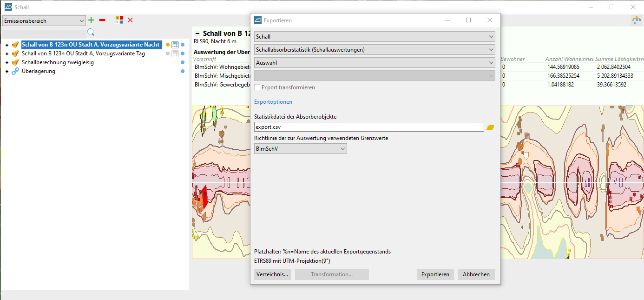Click the Verzeichnis... button
The height and width of the screenshot is (300, 644).
tap(272, 274)
